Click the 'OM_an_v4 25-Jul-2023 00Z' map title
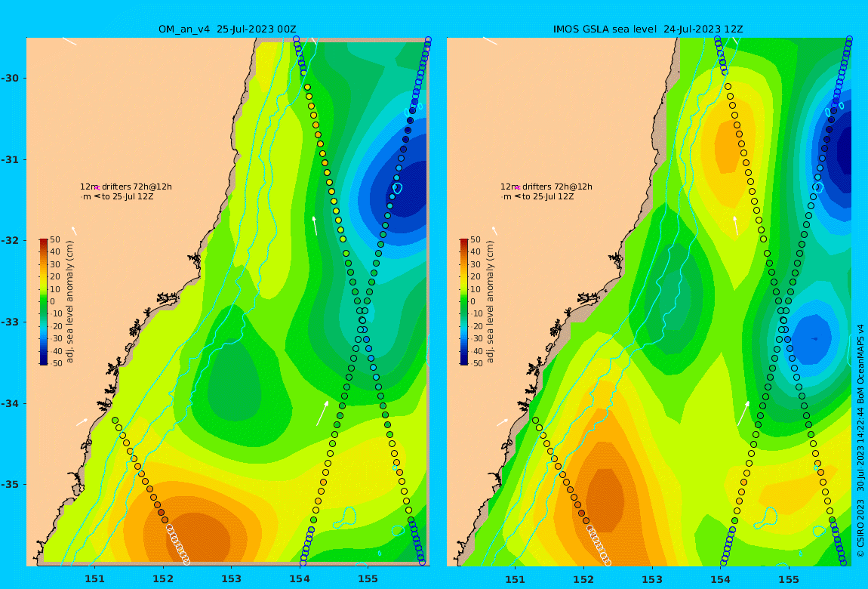868x589 pixels. pos(227,29)
